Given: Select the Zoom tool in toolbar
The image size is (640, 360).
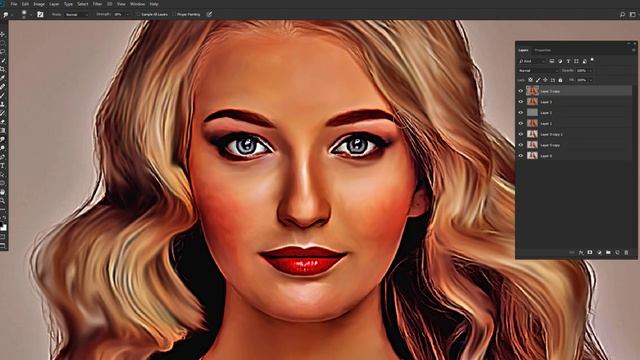Looking at the screenshot, I should click(2, 201).
